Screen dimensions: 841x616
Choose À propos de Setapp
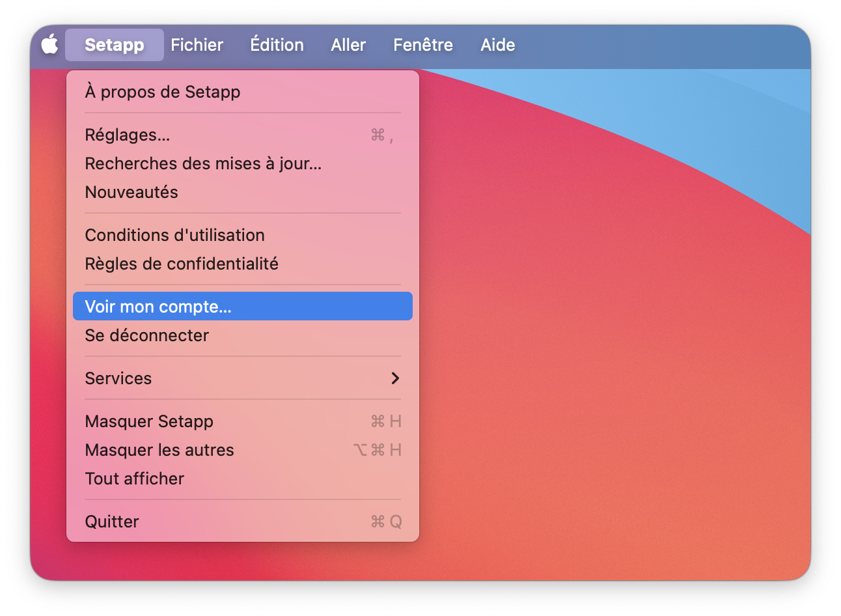click(243, 92)
